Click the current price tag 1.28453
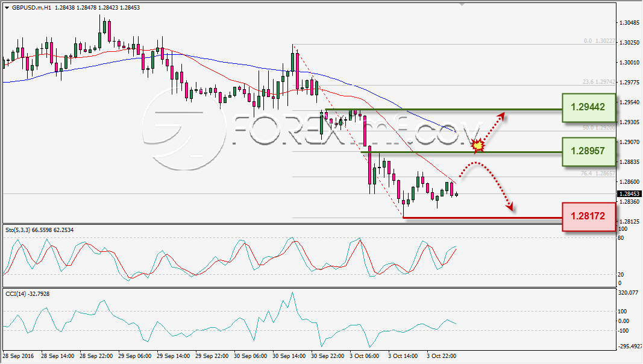 [x=629, y=194]
